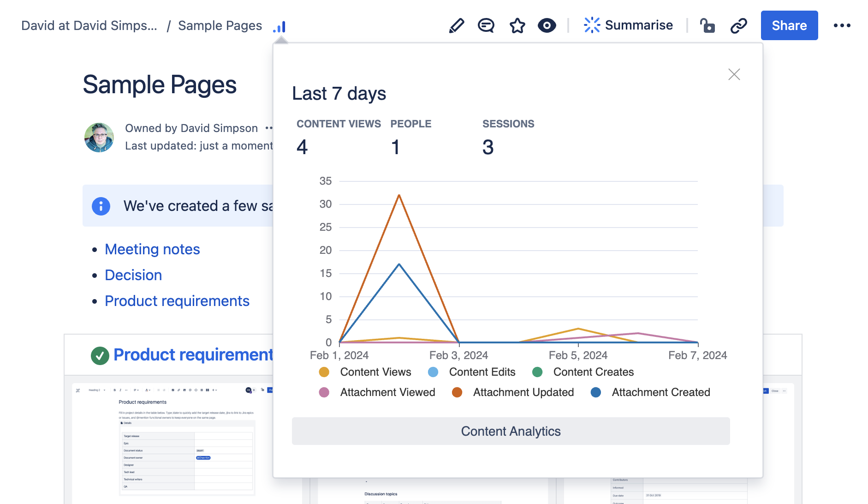Click the Attachment Updated orange legend dot

coord(457,392)
